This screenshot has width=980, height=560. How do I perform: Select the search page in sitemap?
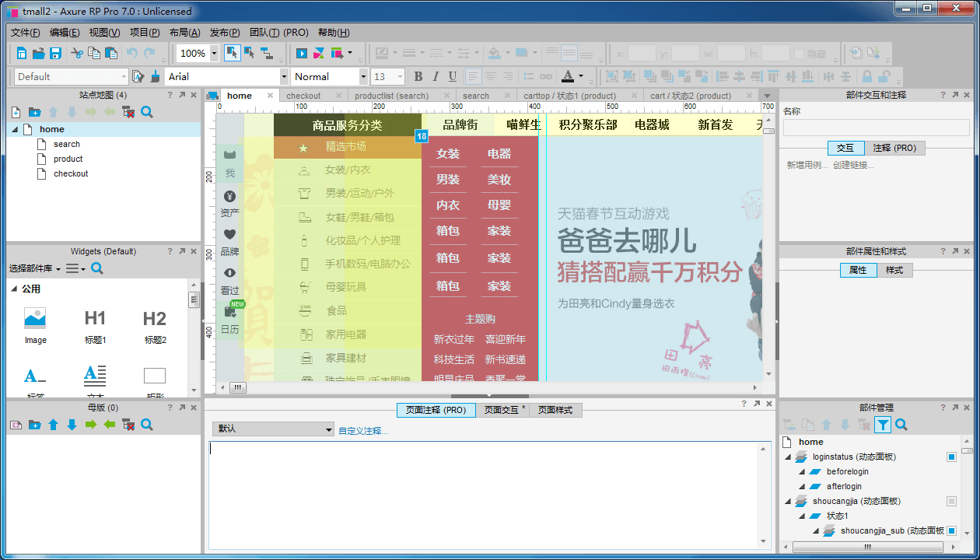(67, 144)
